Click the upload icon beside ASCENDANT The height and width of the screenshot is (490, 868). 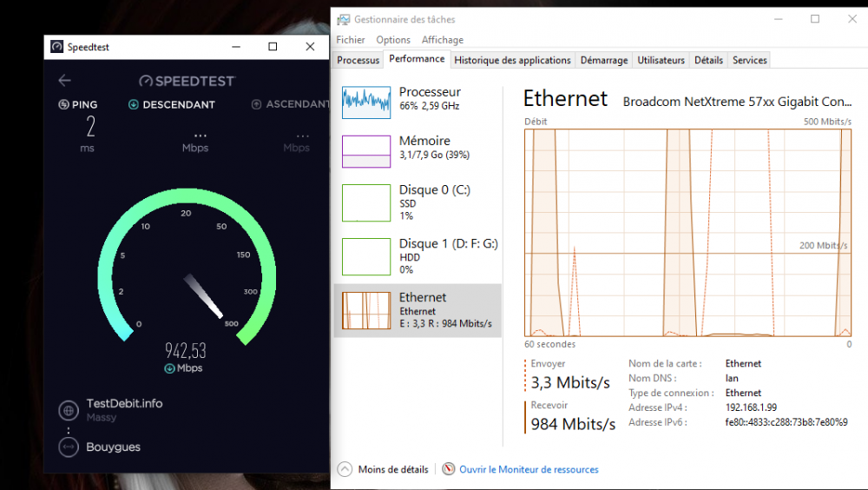(x=256, y=105)
